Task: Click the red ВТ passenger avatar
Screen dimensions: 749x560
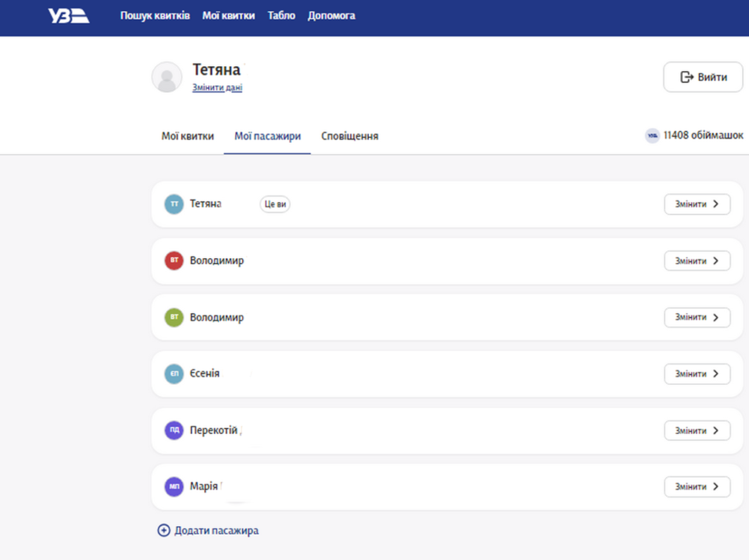Action: tap(173, 261)
